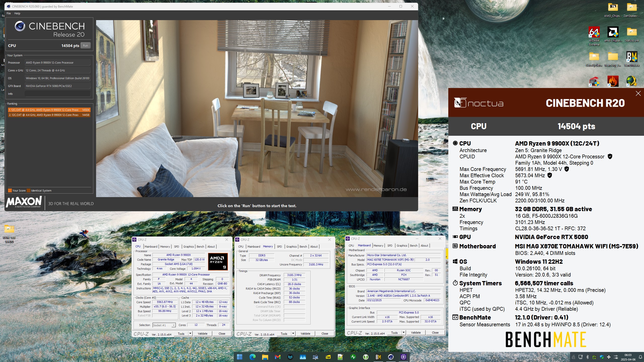Screen dimensions: 644x362
Task: Switch to BenchMate via BM taskbar icon
Action: click(x=378, y=357)
